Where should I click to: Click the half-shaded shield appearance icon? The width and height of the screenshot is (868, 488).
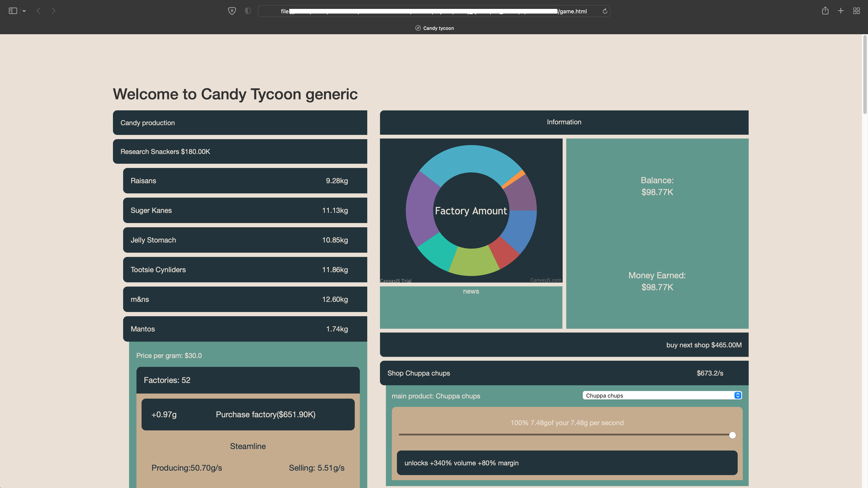point(248,11)
